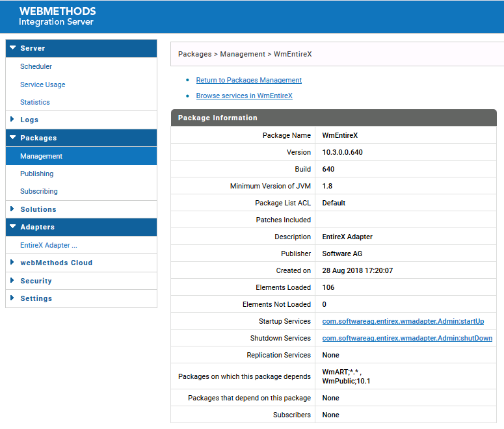Open Service Usage in sidebar
This screenshot has width=504, height=429.
tap(42, 84)
